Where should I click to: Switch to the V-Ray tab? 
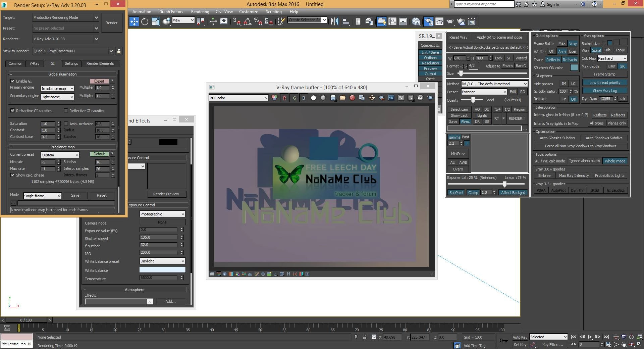pyautogui.click(x=34, y=63)
